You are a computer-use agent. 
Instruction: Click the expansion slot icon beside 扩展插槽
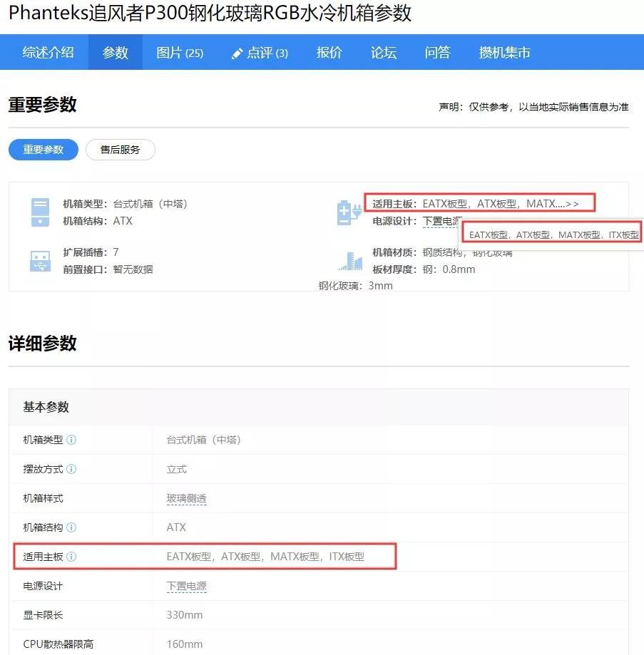click(39, 262)
